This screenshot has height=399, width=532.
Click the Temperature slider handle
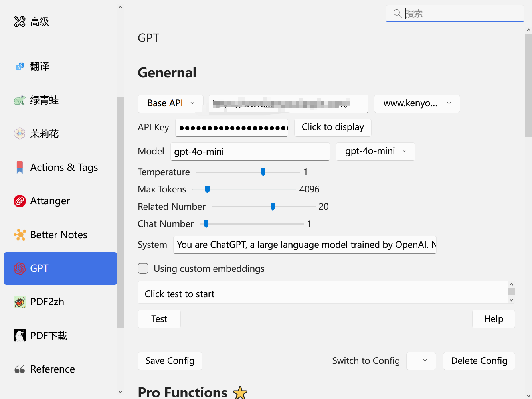[x=263, y=172]
